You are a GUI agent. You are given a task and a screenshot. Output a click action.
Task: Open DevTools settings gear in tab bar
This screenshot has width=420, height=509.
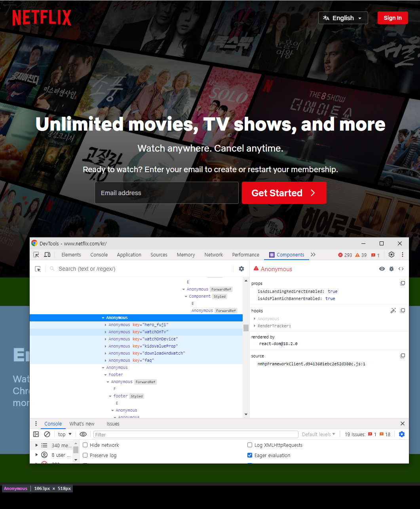pos(391,255)
